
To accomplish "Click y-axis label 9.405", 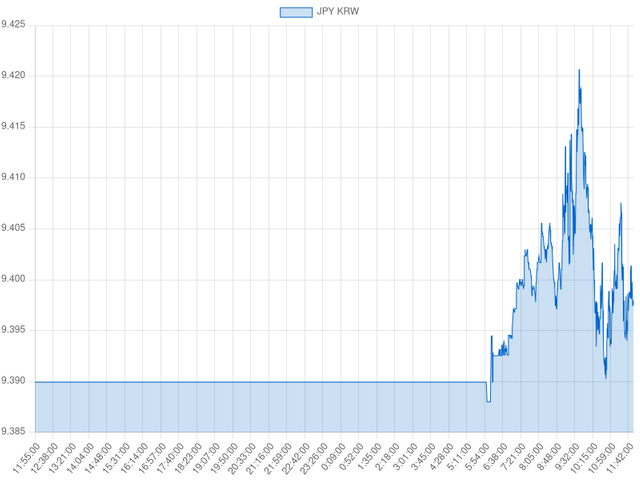I will pos(13,228).
